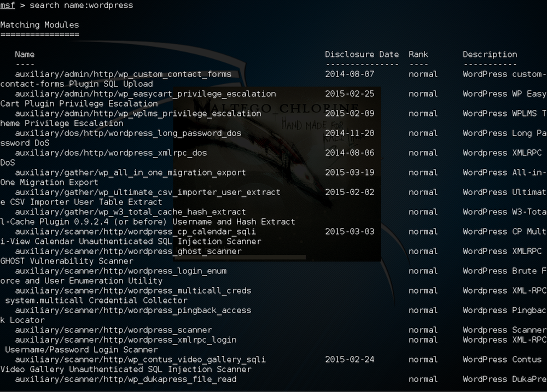Click 'orce and User Enumeration Utility' line
Screen dimensions: 547x392
click(x=82, y=281)
